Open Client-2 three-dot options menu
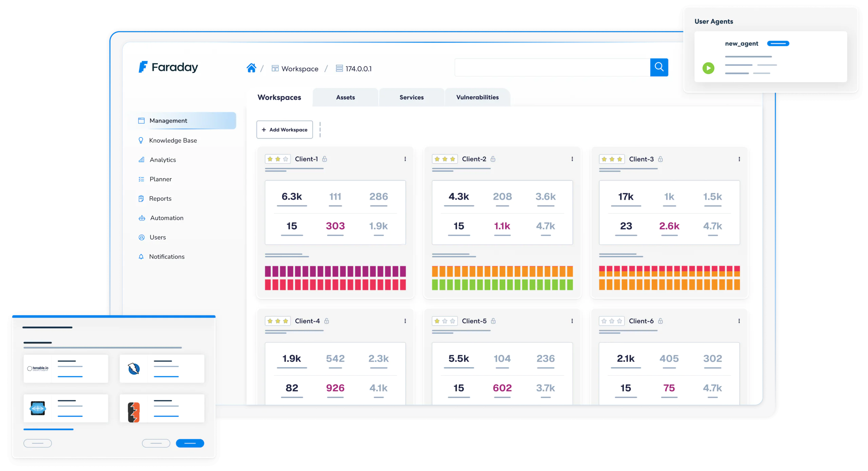Screen dimensions: 868x471 click(572, 159)
